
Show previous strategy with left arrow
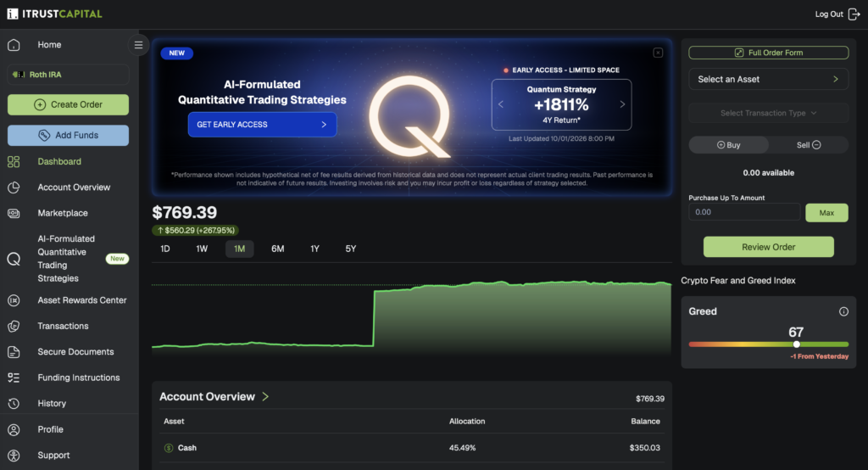click(x=501, y=104)
